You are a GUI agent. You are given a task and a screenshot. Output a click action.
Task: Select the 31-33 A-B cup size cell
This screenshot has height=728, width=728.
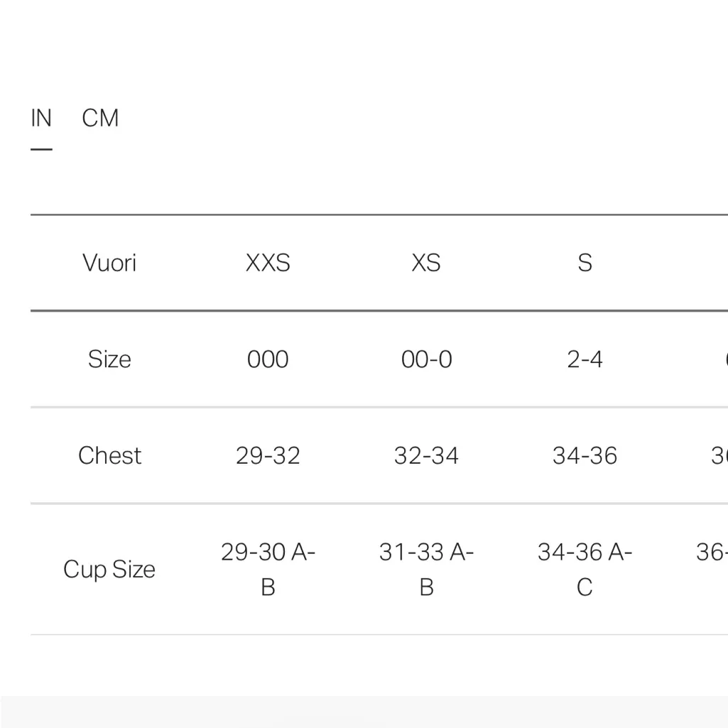point(425,569)
